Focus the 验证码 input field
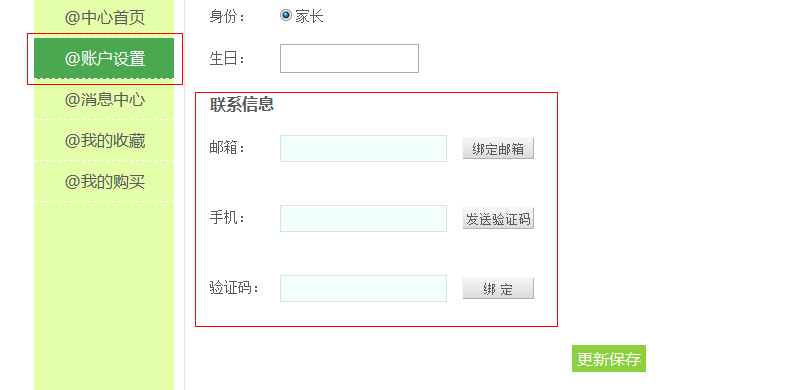 click(363, 289)
